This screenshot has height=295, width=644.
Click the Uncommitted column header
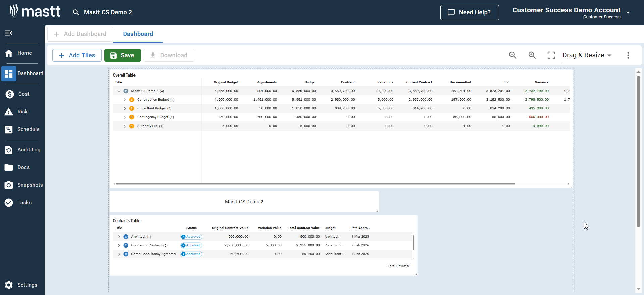(460, 82)
